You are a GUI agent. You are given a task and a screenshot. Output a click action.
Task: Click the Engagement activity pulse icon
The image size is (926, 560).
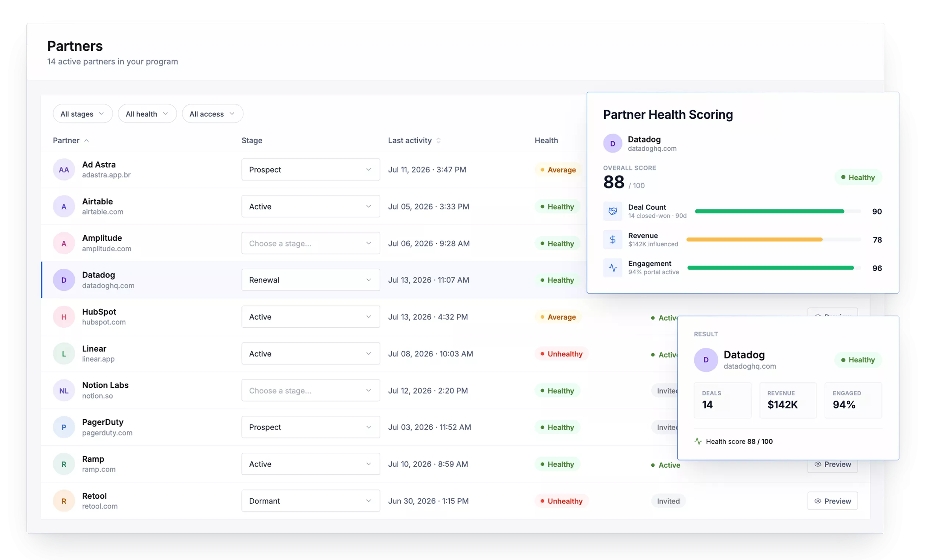point(613,268)
